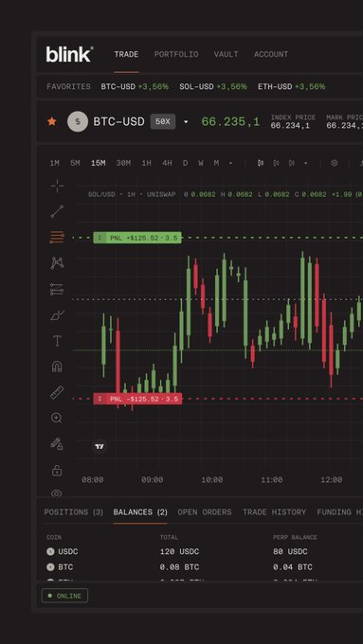
Task: Select ETH-USD in favorites bar
Action: coord(292,87)
